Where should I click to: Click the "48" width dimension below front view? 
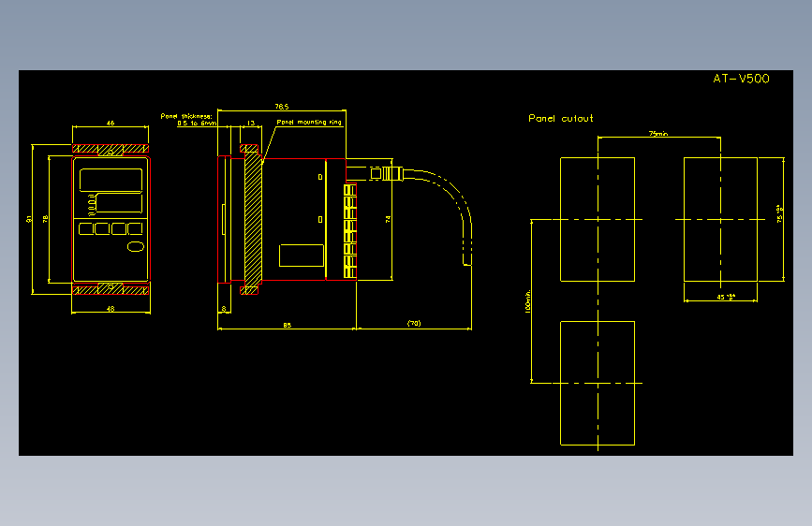pos(111,309)
